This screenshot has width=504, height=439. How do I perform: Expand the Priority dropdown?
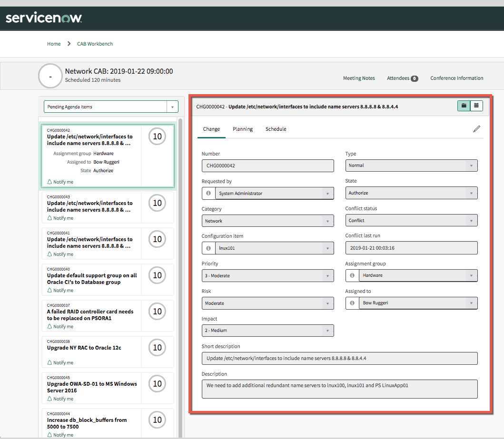[268, 276]
